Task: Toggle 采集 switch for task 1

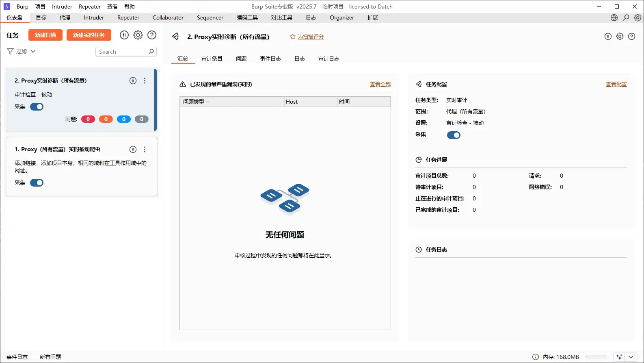Action: click(x=37, y=183)
